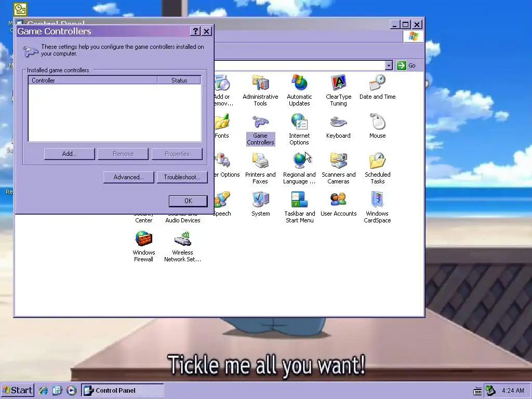Click the Control Panel taskbar button
The width and height of the screenshot is (532, 399).
coord(123,391)
